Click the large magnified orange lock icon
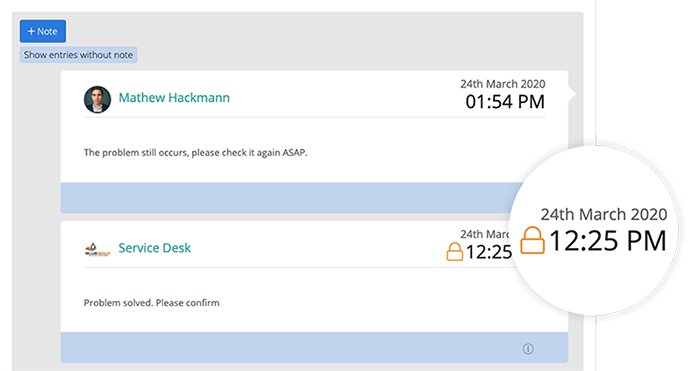Viewport: 700px width, 371px height. point(532,240)
